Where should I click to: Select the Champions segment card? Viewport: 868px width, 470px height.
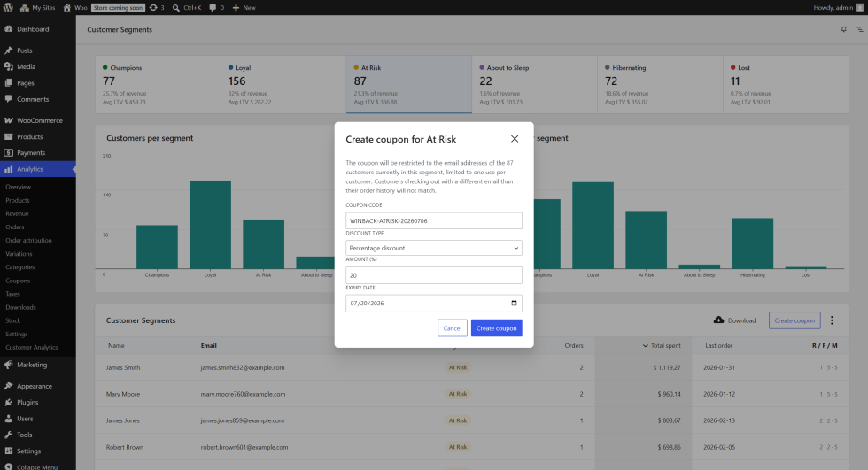tap(158, 85)
